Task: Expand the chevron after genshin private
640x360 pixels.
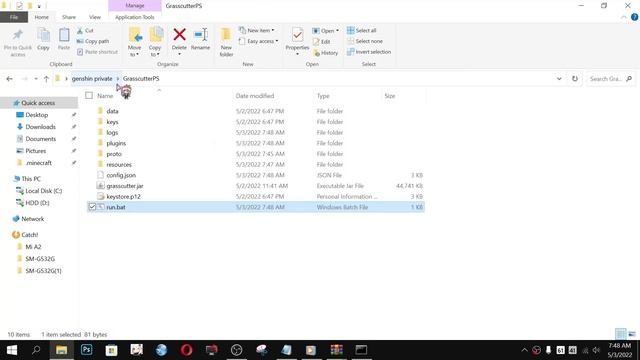Action: tap(118, 79)
